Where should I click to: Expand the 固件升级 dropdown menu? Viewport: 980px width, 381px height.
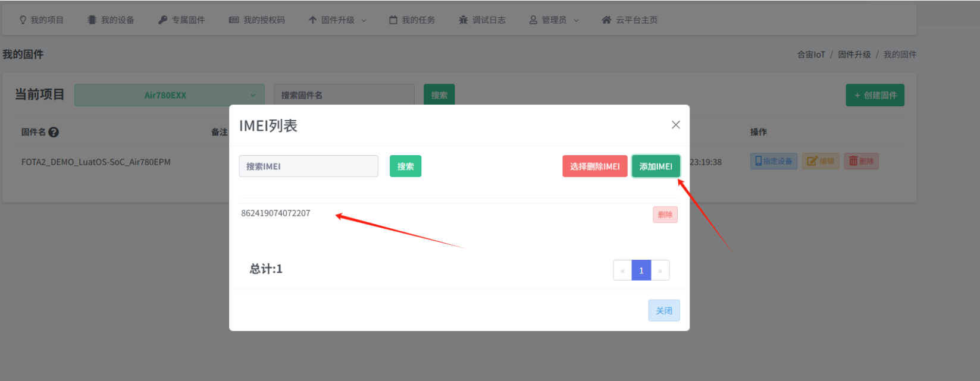tap(337, 20)
